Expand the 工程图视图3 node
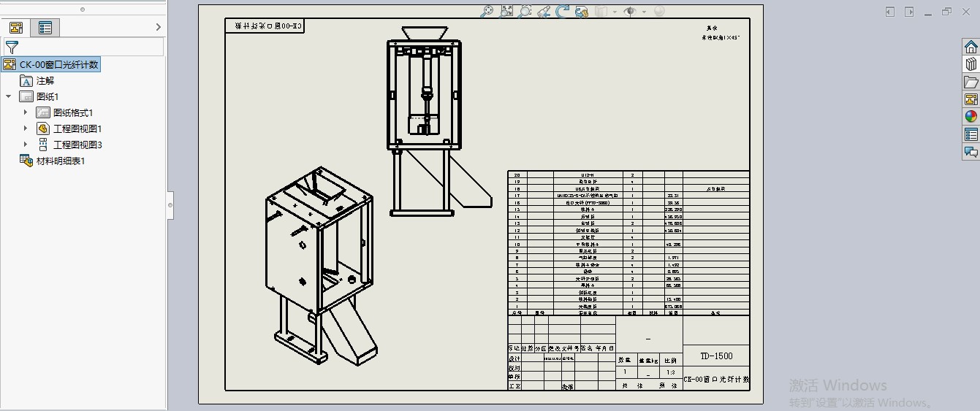The height and width of the screenshot is (411, 980). pos(26,145)
